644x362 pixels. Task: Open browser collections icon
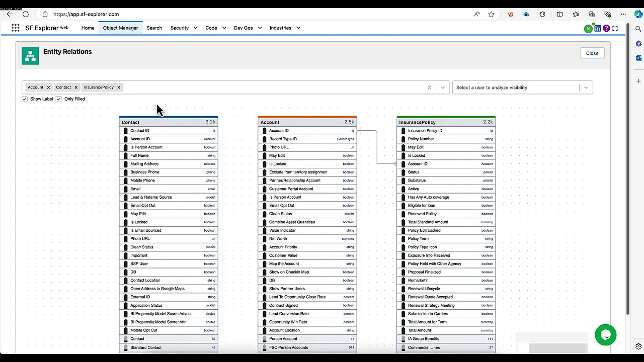[x=592, y=14]
